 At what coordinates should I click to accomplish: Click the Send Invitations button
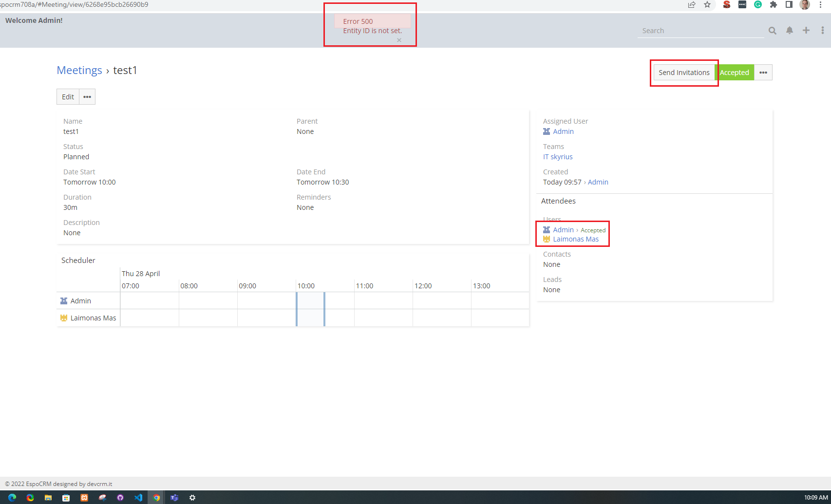[684, 73]
